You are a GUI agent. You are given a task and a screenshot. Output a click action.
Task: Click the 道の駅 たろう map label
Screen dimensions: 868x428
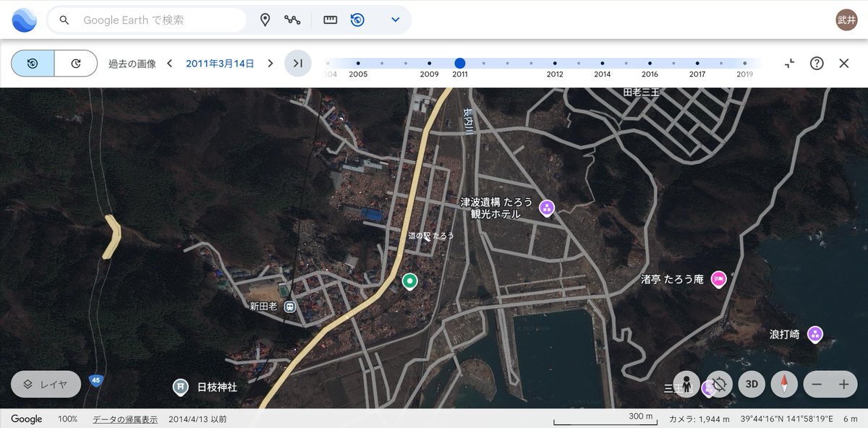[x=431, y=236]
